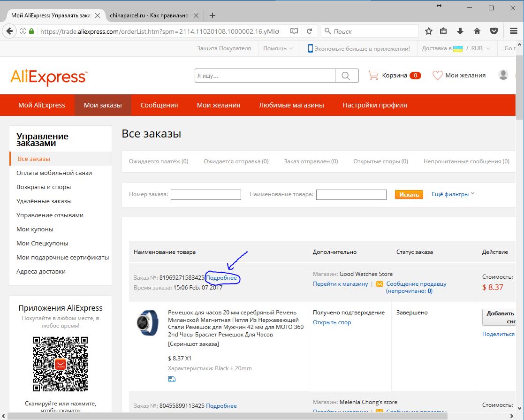The width and height of the screenshot is (524, 420).
Task: Click the delivery truck icon under watch strap
Action: 172,379
